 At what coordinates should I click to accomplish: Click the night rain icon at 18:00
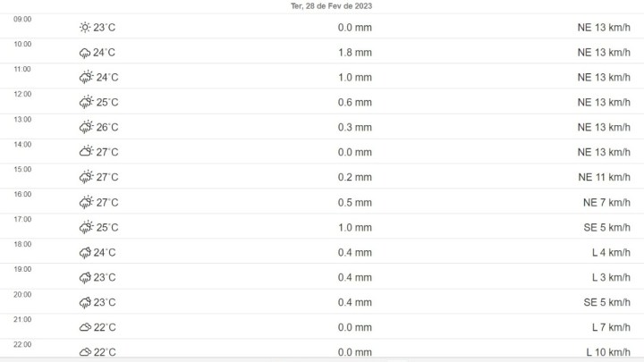click(x=85, y=253)
